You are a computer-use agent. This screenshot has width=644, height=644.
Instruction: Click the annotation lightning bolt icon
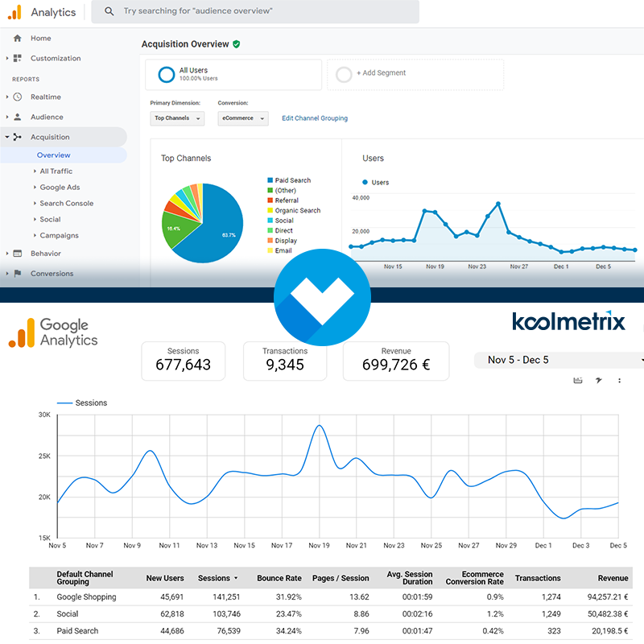600,379
